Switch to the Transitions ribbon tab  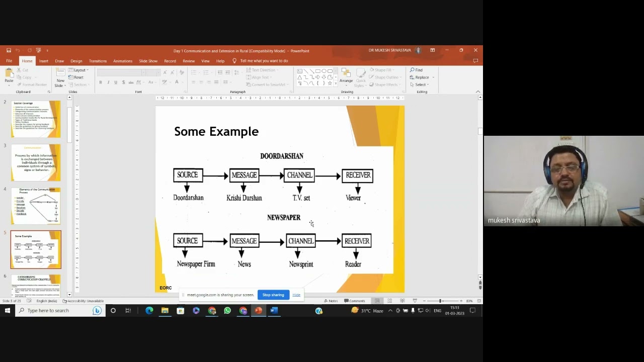click(98, 61)
